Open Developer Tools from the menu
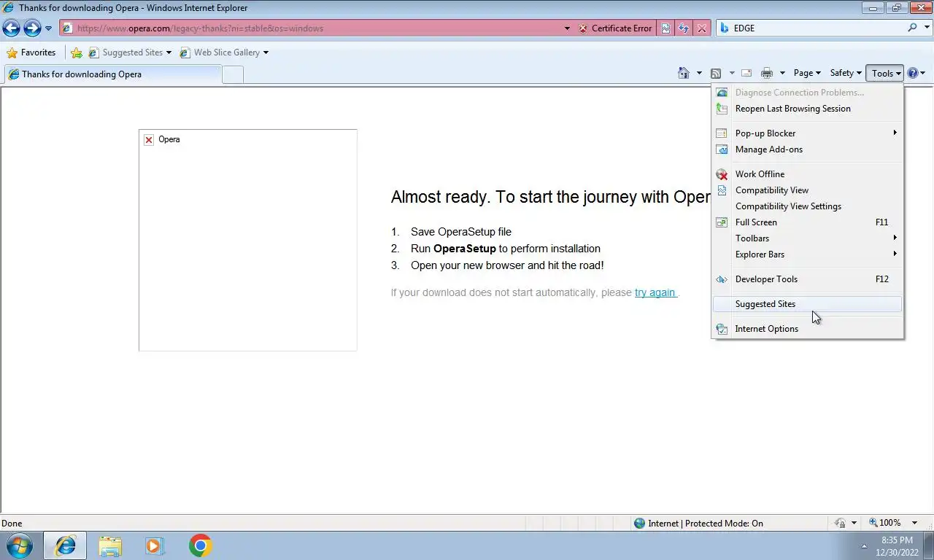This screenshot has height=560, width=934. pos(808,279)
